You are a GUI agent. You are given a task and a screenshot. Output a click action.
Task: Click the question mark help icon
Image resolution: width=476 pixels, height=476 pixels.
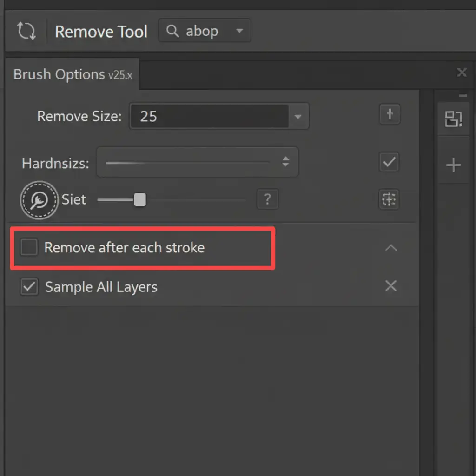(267, 200)
